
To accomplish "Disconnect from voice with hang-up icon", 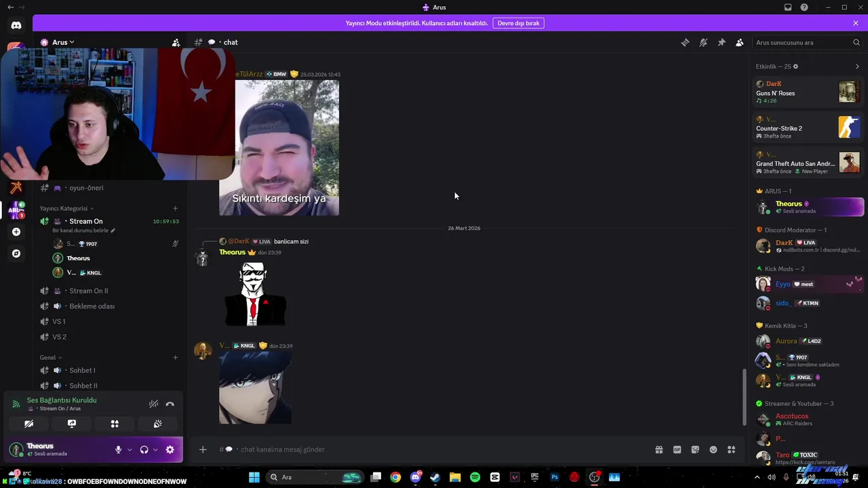I will [x=170, y=404].
